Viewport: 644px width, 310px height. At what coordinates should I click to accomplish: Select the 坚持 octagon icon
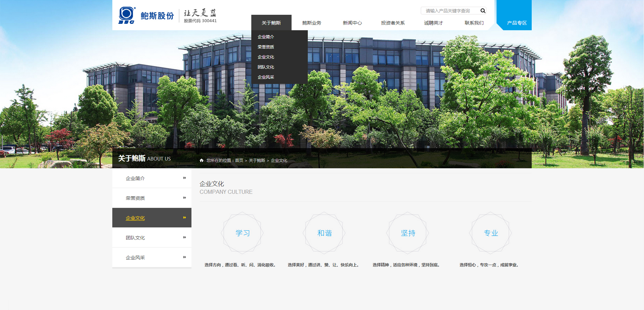pos(408,233)
